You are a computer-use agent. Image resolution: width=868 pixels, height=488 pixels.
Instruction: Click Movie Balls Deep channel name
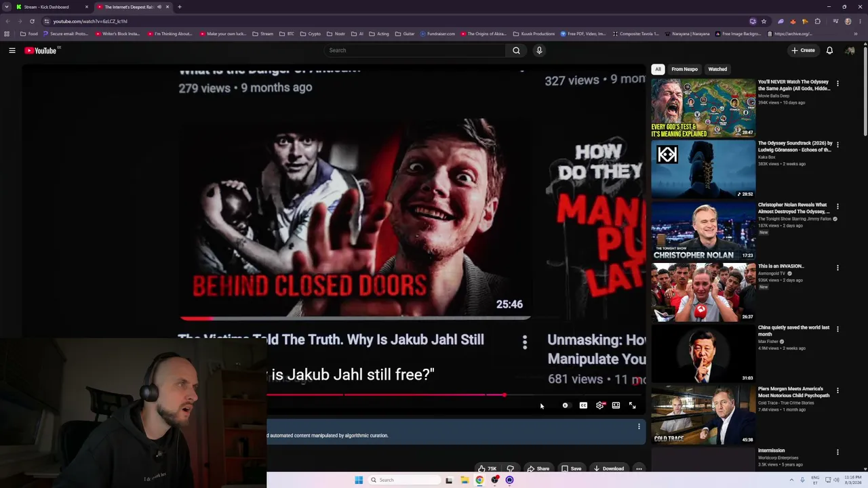(774, 96)
